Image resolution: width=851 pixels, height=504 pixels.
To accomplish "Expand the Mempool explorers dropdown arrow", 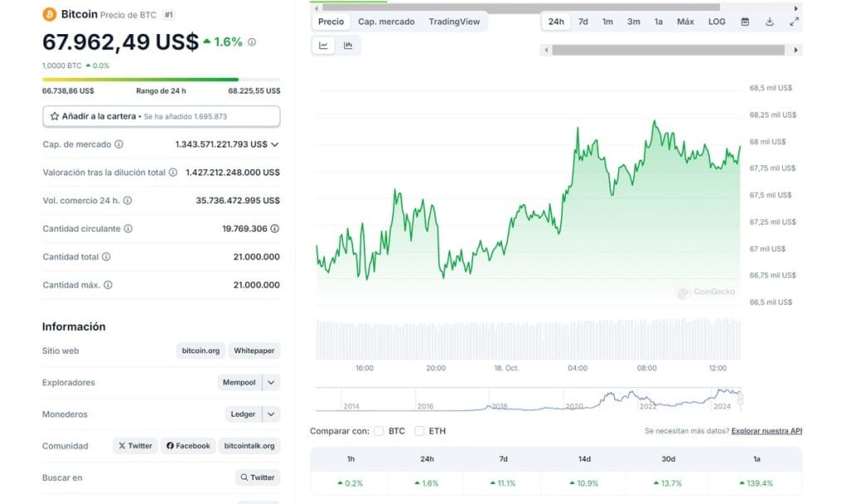I will [271, 383].
